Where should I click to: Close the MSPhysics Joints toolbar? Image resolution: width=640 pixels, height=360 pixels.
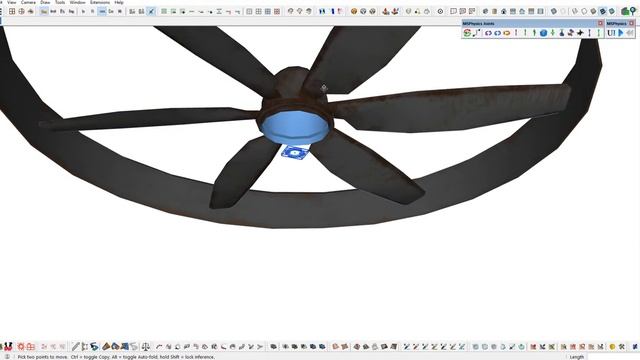600,23
